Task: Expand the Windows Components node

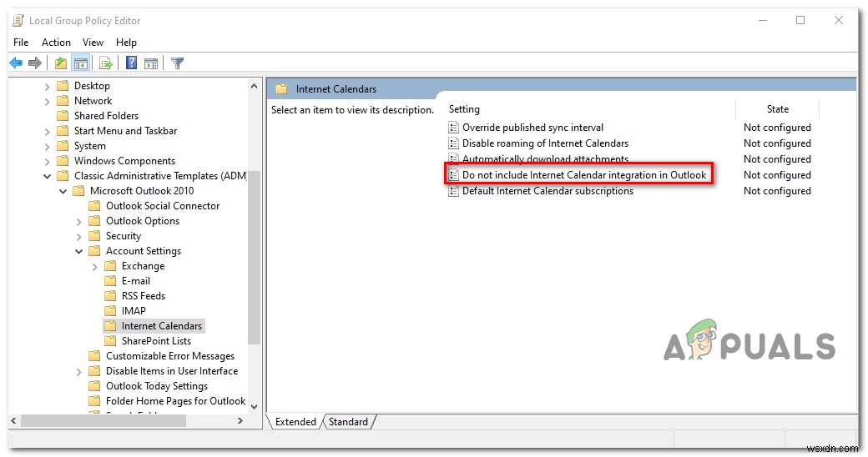Action: [47, 161]
